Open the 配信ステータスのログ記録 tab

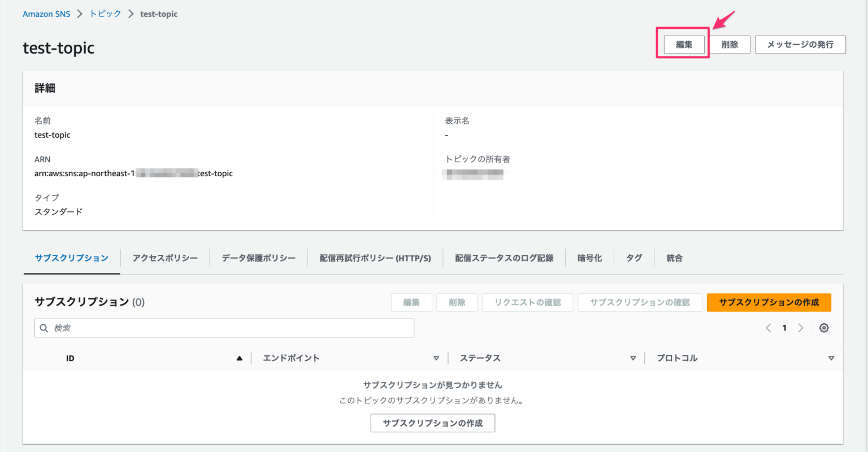[x=504, y=258]
